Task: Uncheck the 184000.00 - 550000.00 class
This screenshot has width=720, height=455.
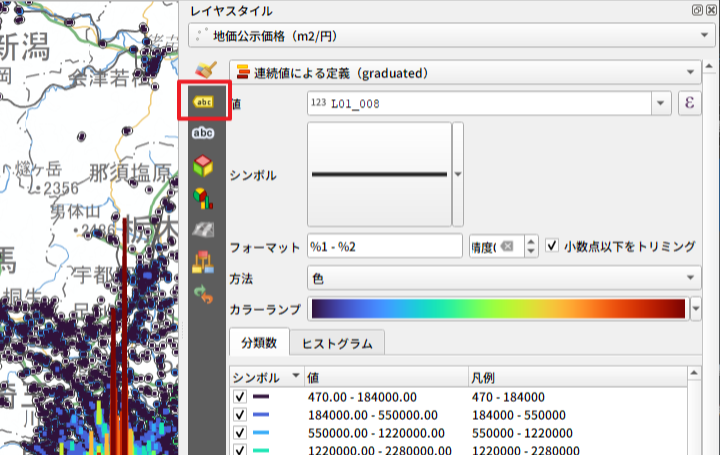Action: tap(239, 415)
